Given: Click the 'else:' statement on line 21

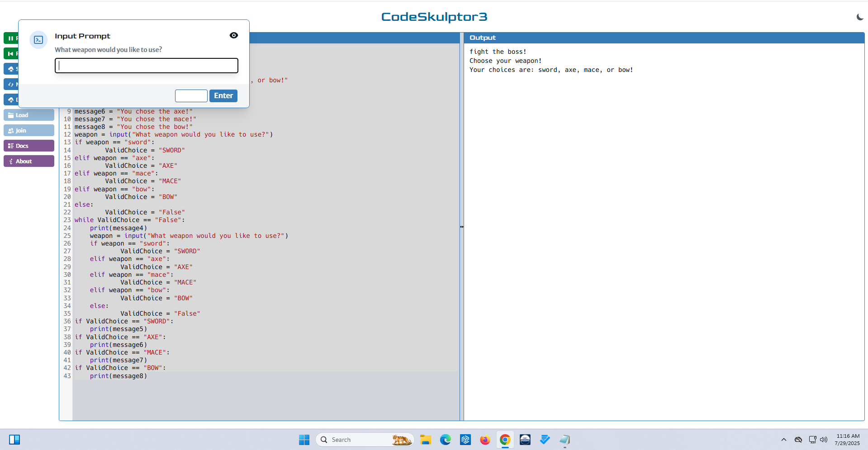Looking at the screenshot, I should [x=84, y=205].
